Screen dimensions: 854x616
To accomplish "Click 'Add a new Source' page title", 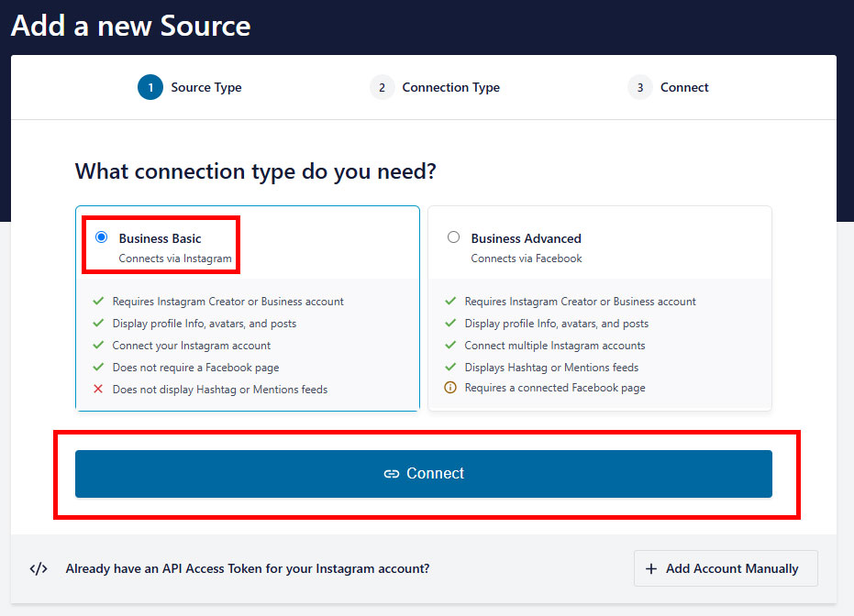I will point(130,26).
